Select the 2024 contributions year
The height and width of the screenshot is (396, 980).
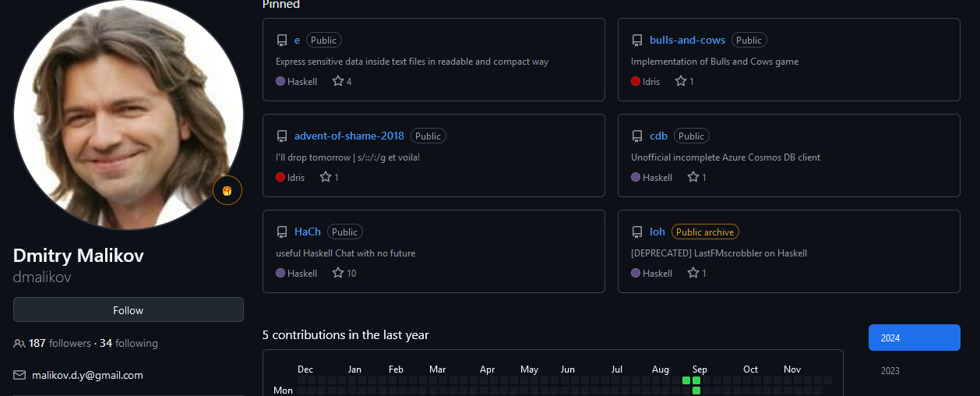pyautogui.click(x=914, y=338)
